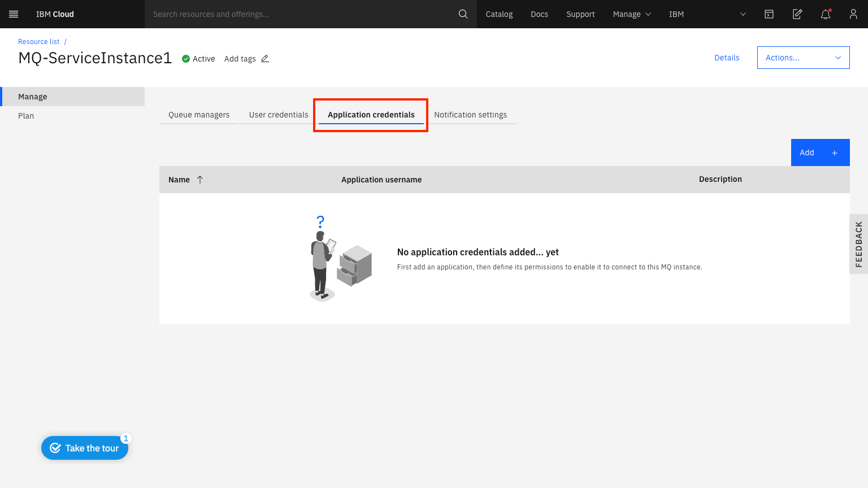Open the FEEDBACK side tab
868x488 pixels.
858,244
